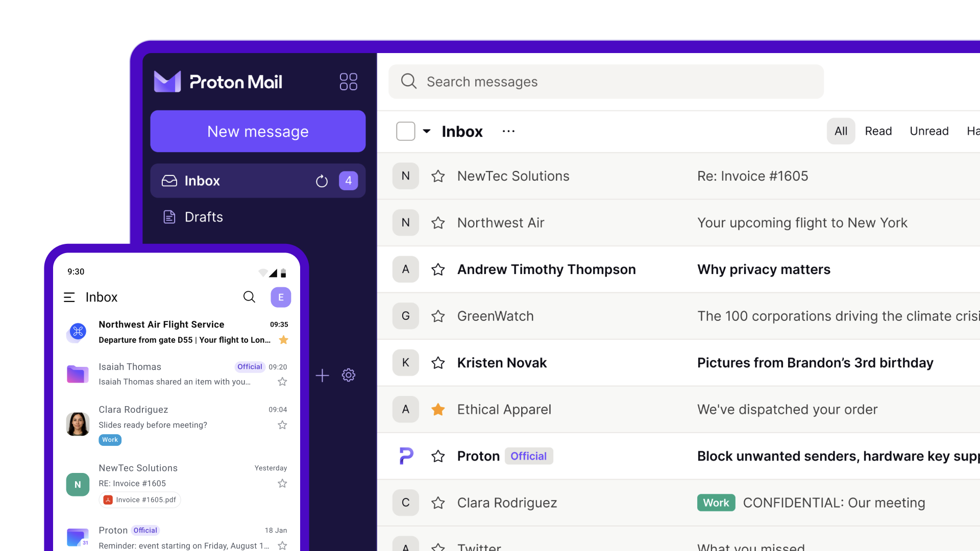
Task: Tap Official badge on Isaiah Thomas message
Action: click(x=250, y=367)
